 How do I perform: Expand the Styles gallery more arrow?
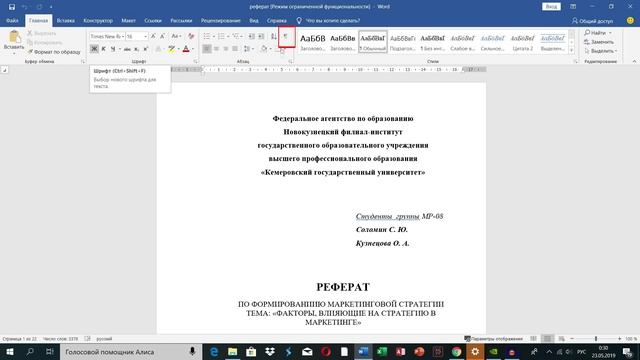point(571,50)
